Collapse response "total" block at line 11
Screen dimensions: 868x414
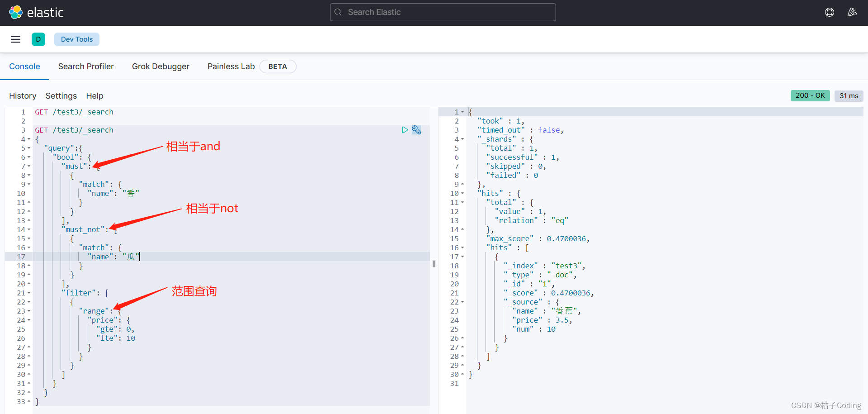[462, 203]
